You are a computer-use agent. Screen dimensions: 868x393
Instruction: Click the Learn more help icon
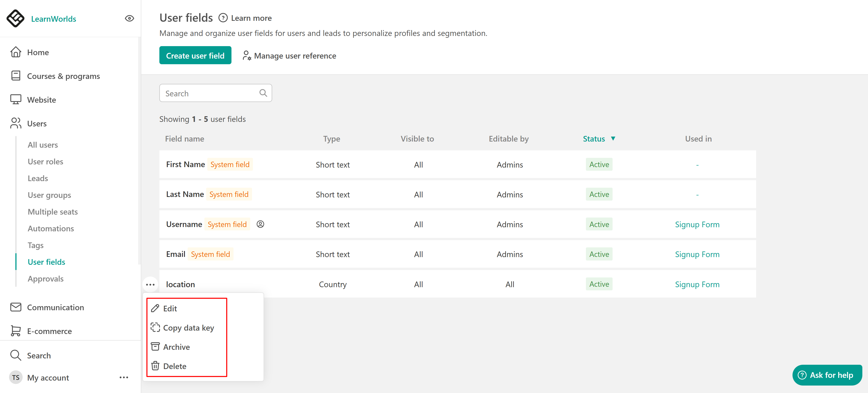click(x=223, y=18)
